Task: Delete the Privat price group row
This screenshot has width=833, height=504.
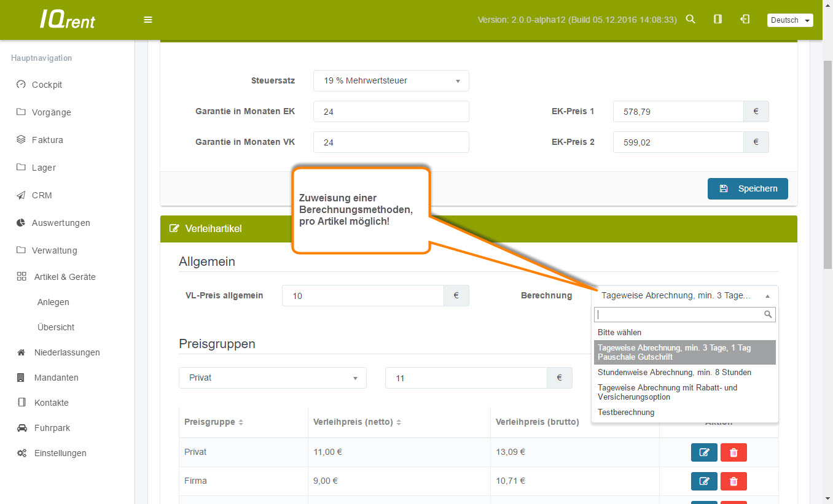Action: pos(733,452)
